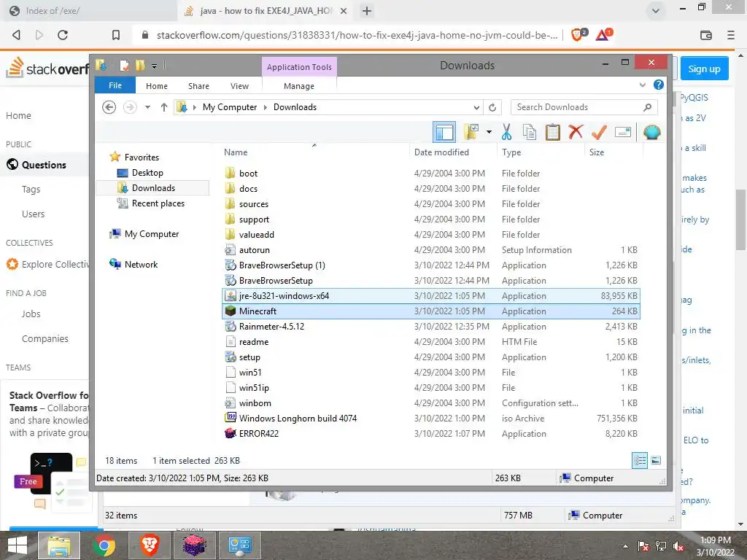Open Chrome from the taskbar
This screenshot has height=560, width=747.
(104, 545)
